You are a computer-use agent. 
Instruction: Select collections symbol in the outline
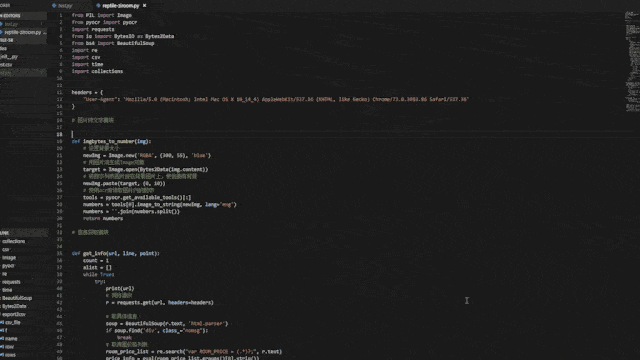[13, 241]
